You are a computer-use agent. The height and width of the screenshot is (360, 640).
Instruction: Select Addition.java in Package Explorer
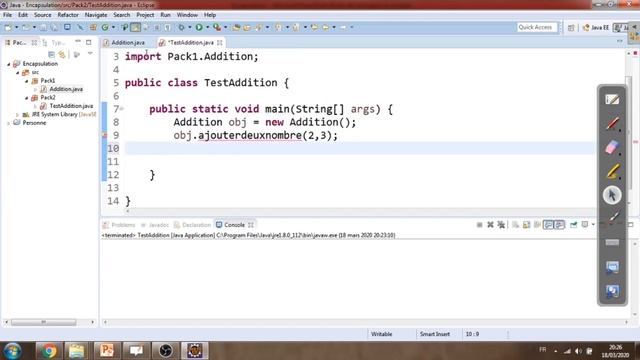click(x=66, y=89)
